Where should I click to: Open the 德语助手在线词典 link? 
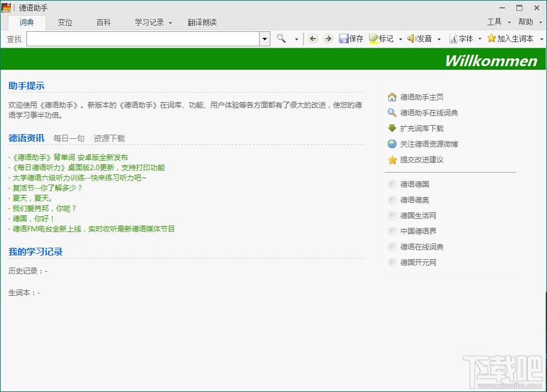pyautogui.click(x=429, y=113)
